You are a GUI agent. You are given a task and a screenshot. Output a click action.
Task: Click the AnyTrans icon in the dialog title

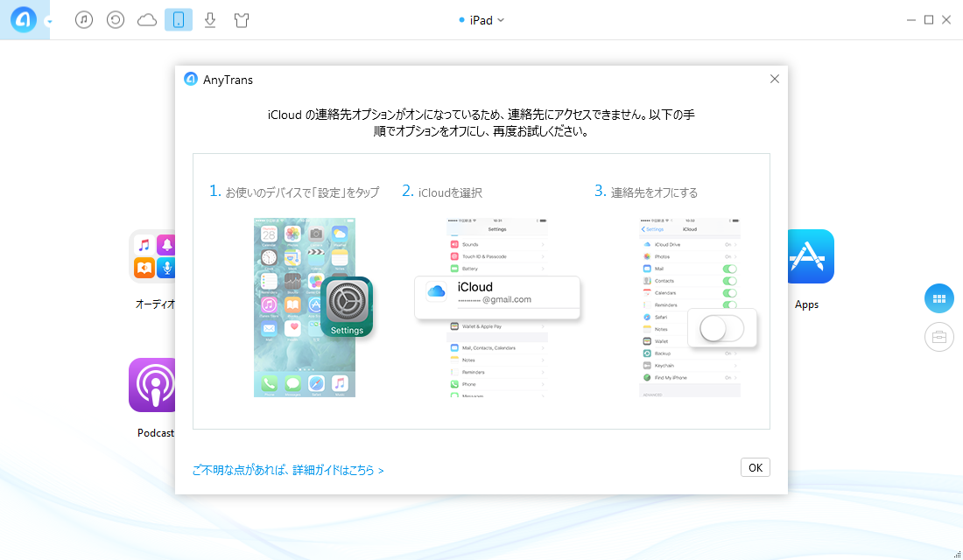[191, 80]
